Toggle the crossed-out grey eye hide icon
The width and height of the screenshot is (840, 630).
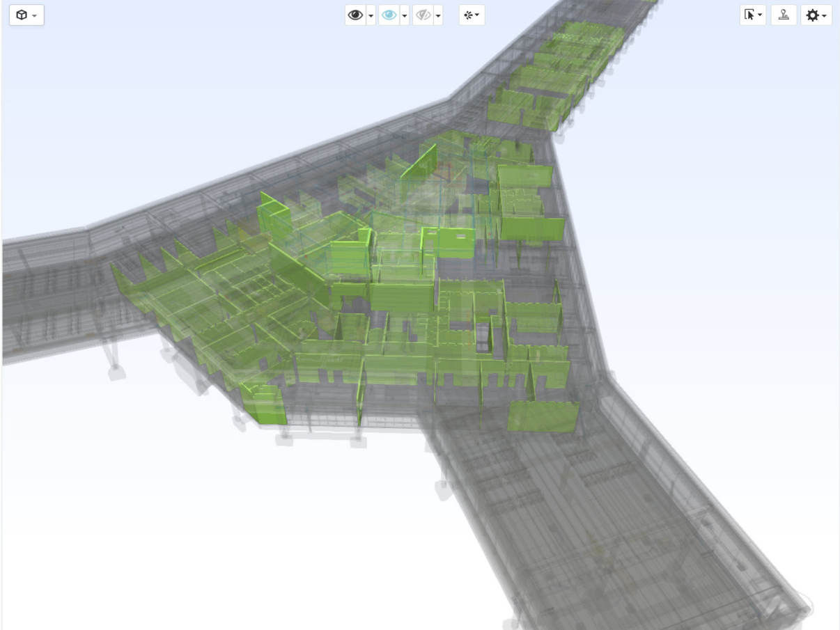pos(423,15)
